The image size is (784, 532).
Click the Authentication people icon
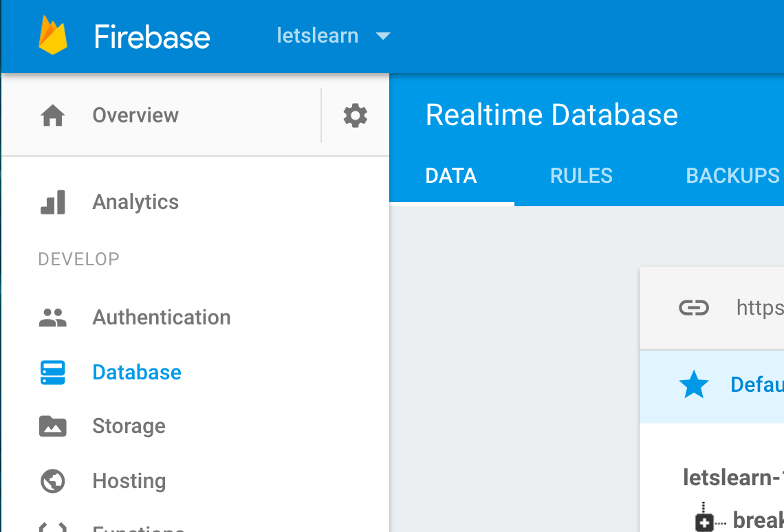click(53, 318)
